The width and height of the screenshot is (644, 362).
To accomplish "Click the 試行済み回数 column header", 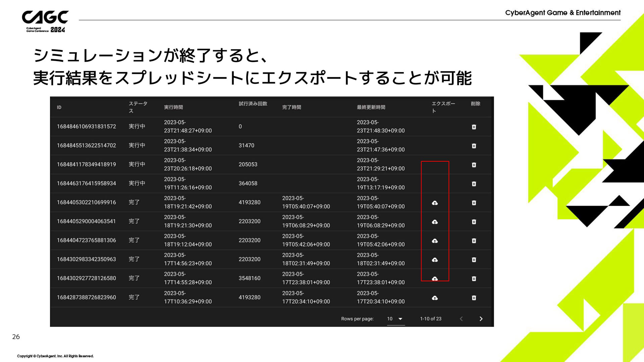I will point(253,104).
